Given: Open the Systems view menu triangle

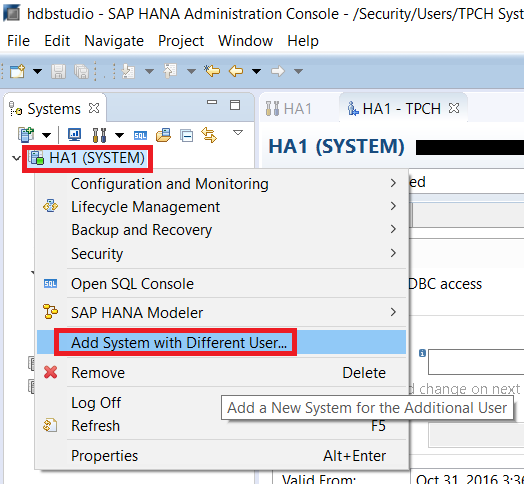Looking at the screenshot, I should coord(238,133).
